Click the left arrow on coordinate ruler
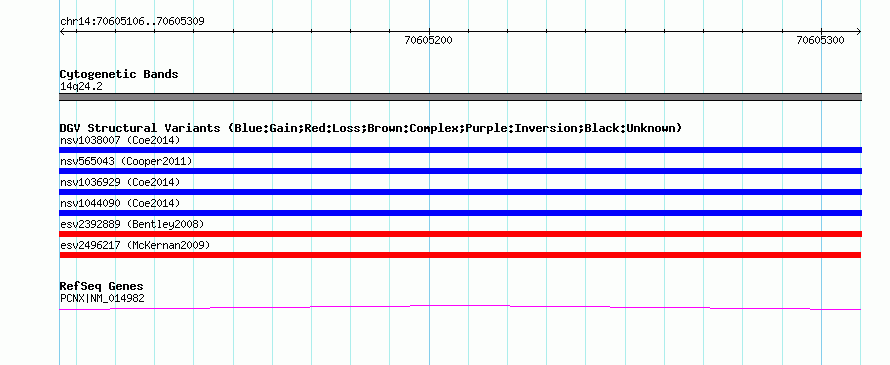This screenshot has height=365, width=890. (62, 32)
